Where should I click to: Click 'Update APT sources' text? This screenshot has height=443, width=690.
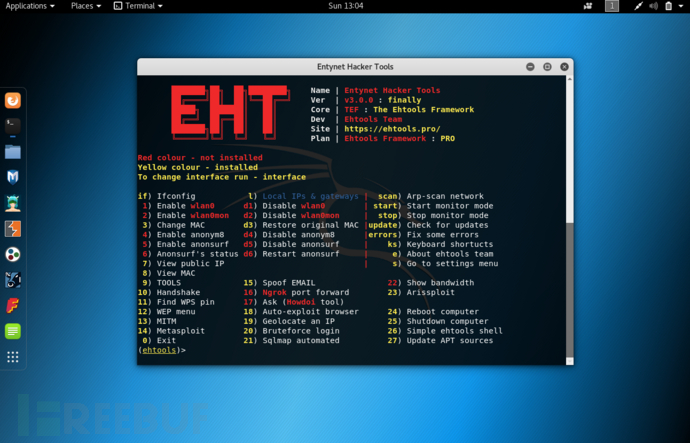[x=450, y=341]
